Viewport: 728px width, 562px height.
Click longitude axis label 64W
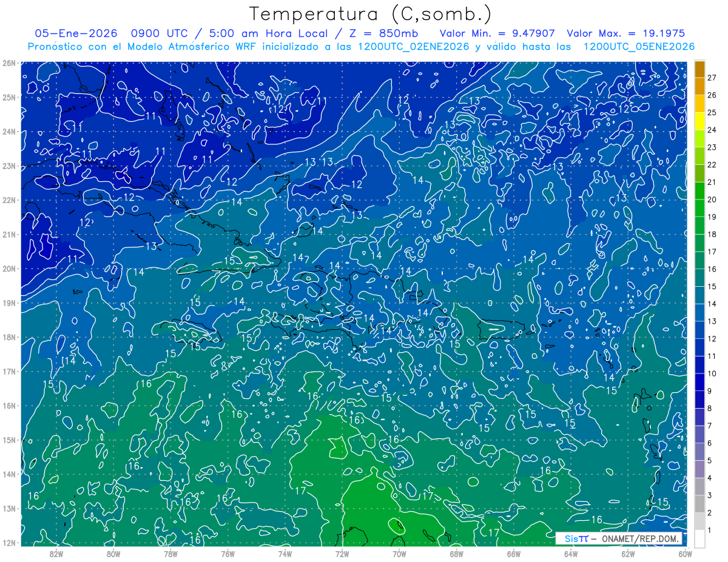coord(570,554)
